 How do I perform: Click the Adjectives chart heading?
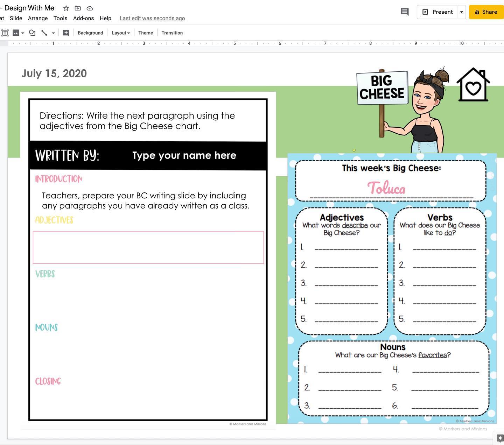(x=342, y=217)
